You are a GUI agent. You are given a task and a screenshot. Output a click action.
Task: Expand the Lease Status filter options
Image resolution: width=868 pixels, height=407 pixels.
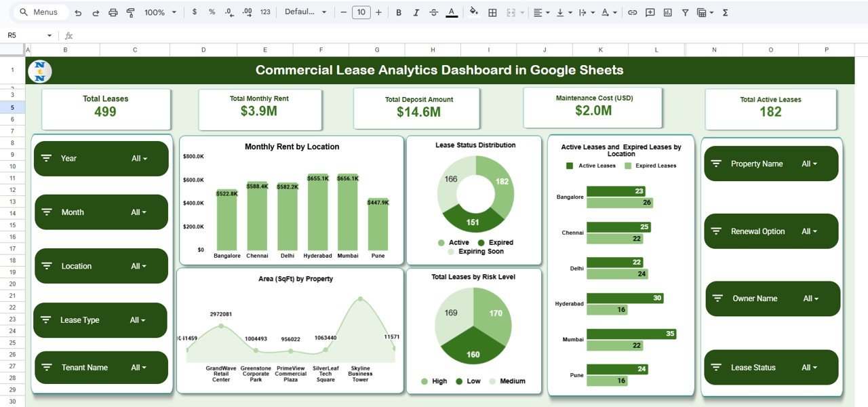click(772, 367)
